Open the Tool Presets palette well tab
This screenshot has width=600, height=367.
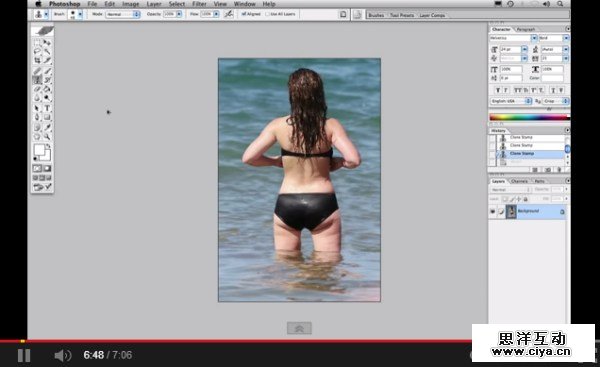tap(402, 15)
